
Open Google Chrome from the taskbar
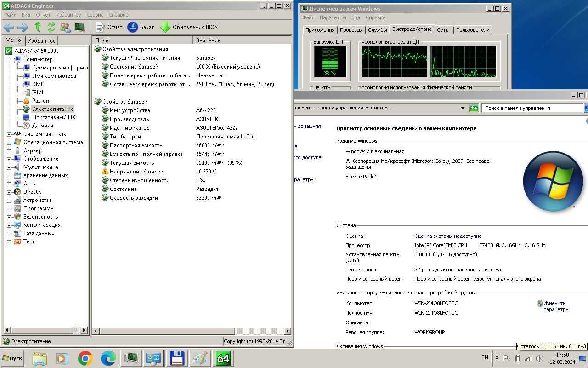coord(85,358)
